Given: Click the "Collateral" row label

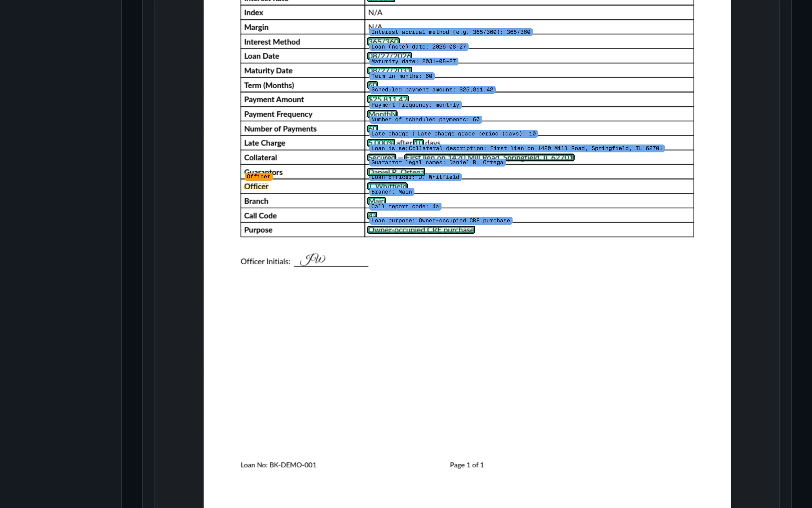Looking at the screenshot, I should pyautogui.click(x=261, y=157).
